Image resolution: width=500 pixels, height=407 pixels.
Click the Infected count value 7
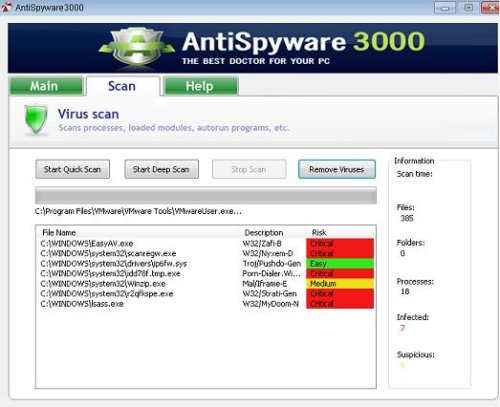point(402,328)
